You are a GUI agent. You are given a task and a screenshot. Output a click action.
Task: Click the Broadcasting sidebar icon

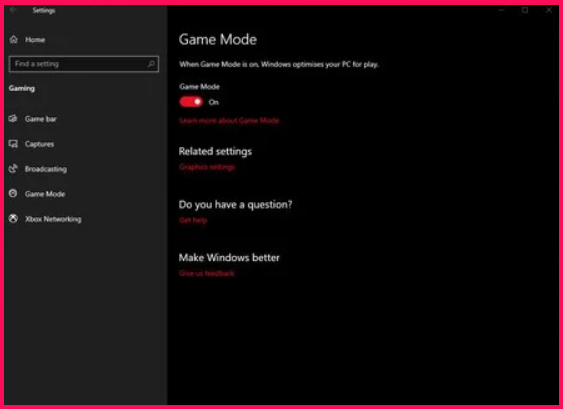point(13,169)
